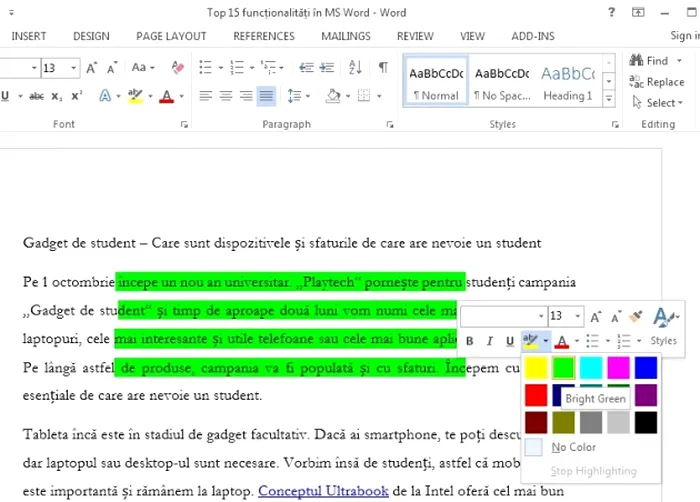Apply the No Spacing style
This screenshot has width=700, height=502.
point(502,81)
